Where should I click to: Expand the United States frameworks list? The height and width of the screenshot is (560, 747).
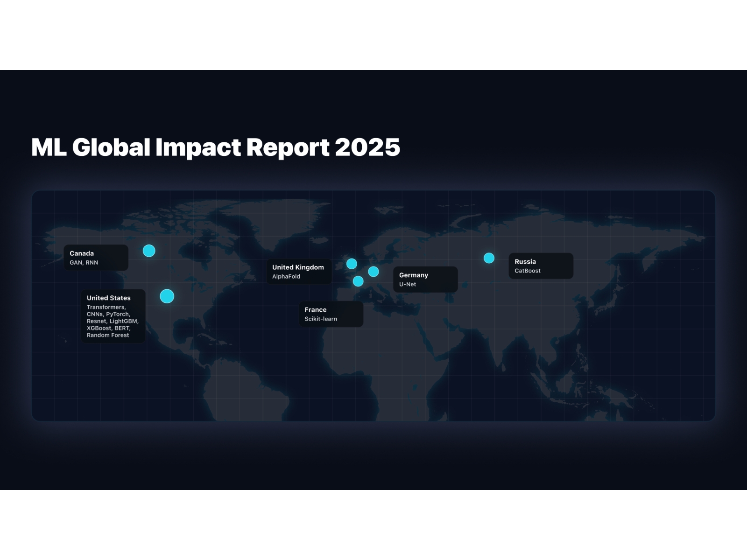(113, 316)
